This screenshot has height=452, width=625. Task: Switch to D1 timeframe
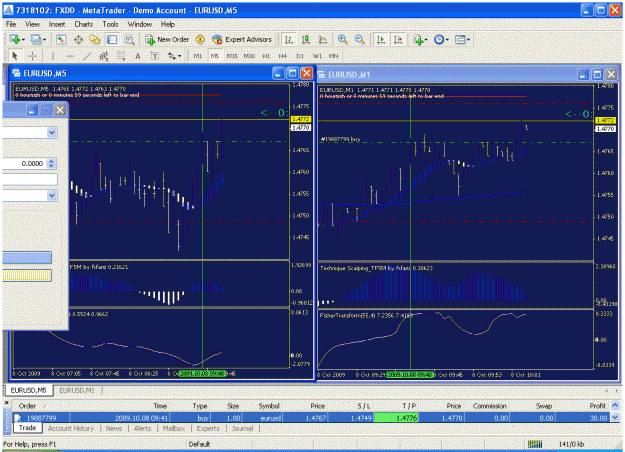coord(300,56)
